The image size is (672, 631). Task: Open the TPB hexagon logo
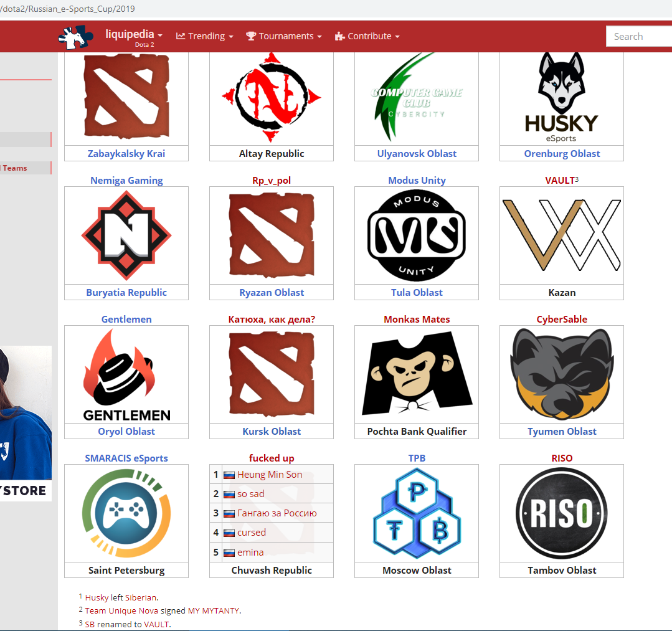pos(416,513)
